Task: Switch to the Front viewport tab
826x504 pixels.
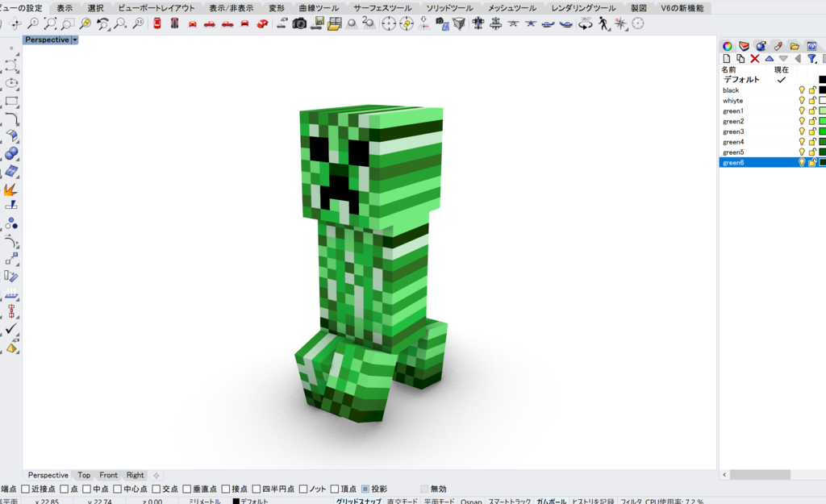Action: click(x=109, y=475)
